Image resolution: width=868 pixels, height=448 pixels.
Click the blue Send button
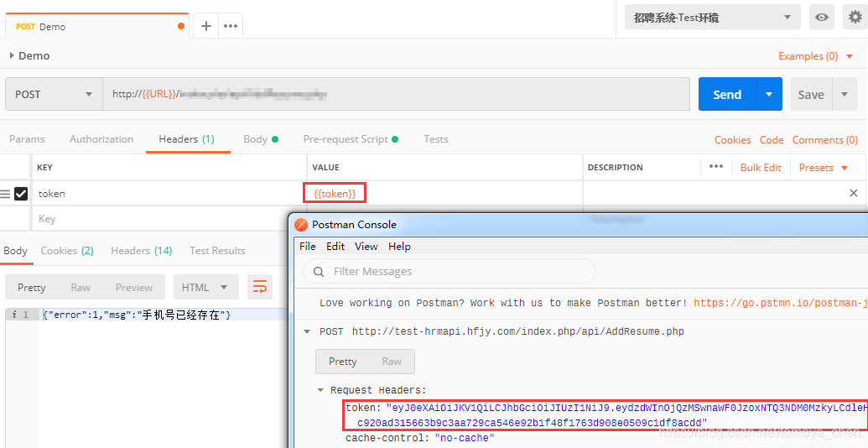tap(727, 94)
